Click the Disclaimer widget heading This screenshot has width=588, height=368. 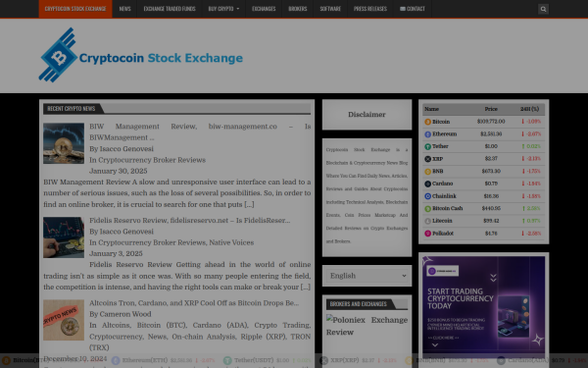pyautogui.click(x=367, y=115)
